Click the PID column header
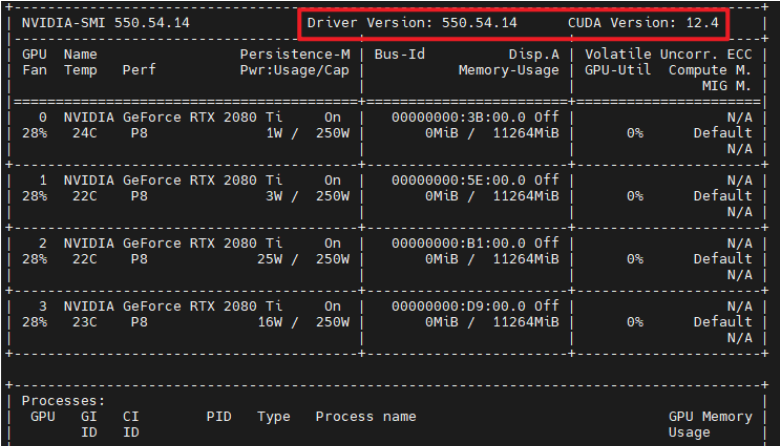The height and width of the screenshot is (446, 780). 219,417
